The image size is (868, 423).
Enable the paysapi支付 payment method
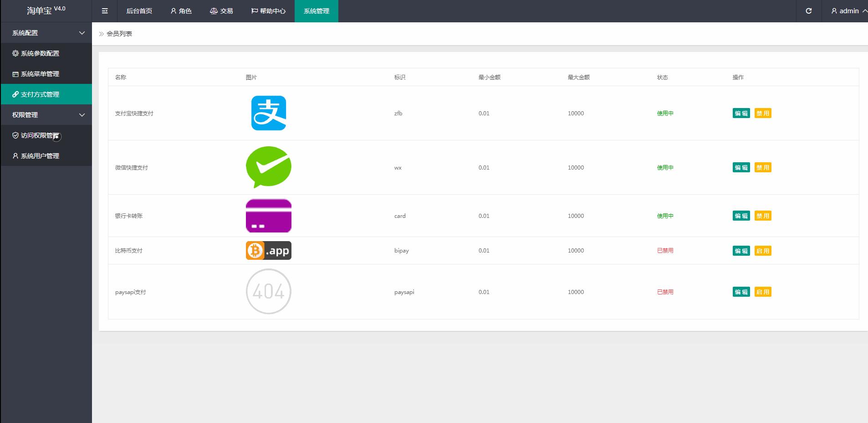[763, 292]
